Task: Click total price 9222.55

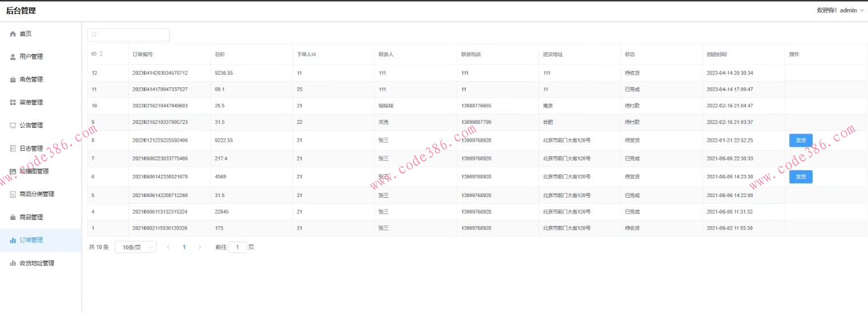Action: click(x=224, y=141)
